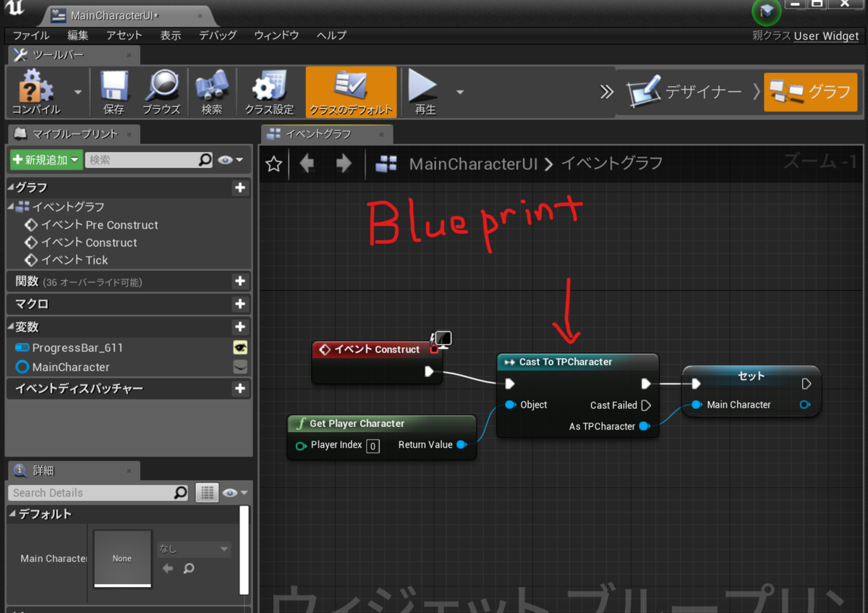Open Class Settings (クラス設定)
The width and height of the screenshot is (868, 613).
tap(269, 91)
